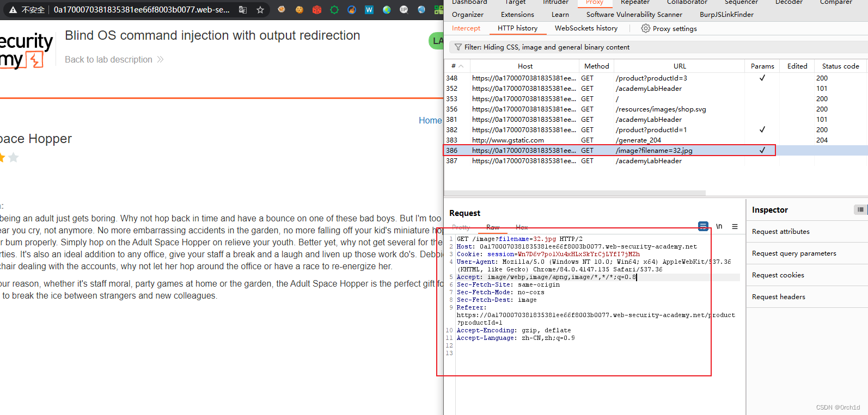This screenshot has width=868, height=415.
Task: Switch request view to Pretty
Action: point(461,227)
